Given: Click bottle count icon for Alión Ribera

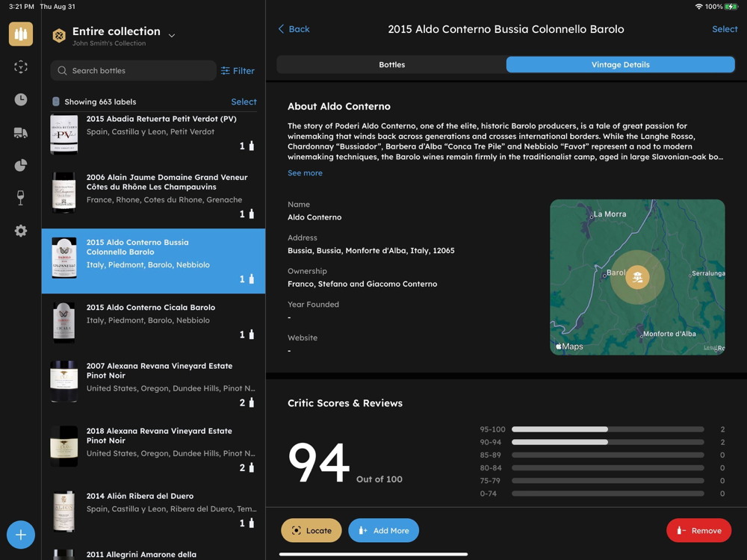Looking at the screenshot, I should (252, 523).
